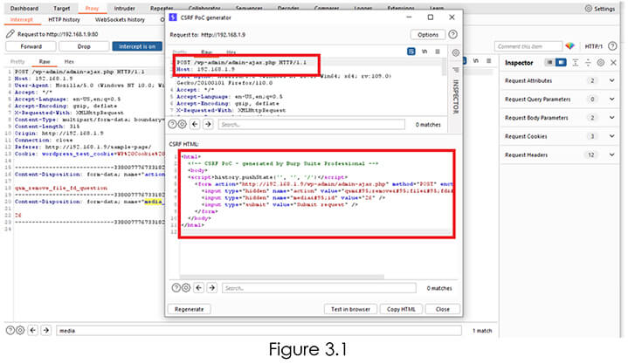Go to next match in CSRF HTML search

pyautogui.click(x=212, y=287)
